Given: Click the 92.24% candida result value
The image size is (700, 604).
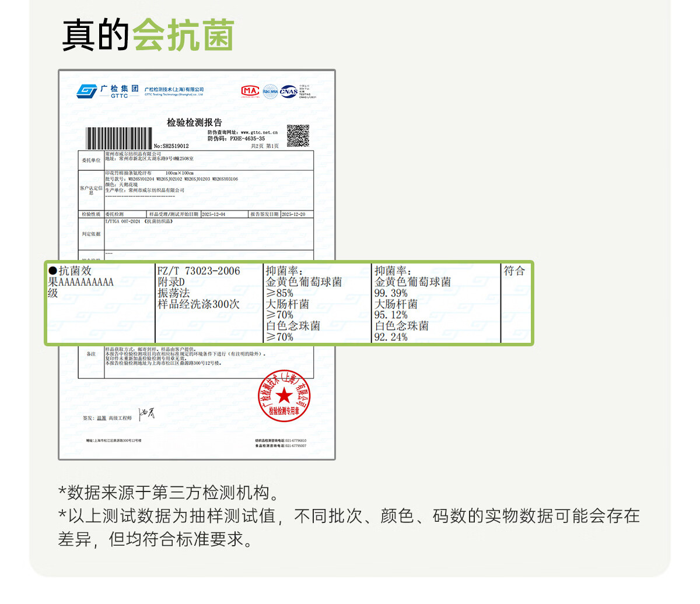Looking at the screenshot, I should pos(391,337).
